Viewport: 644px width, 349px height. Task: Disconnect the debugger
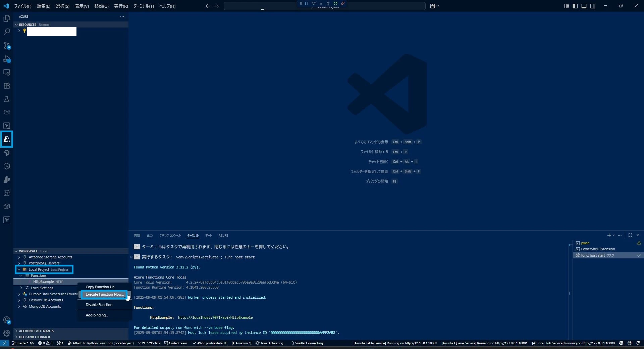point(342,3)
